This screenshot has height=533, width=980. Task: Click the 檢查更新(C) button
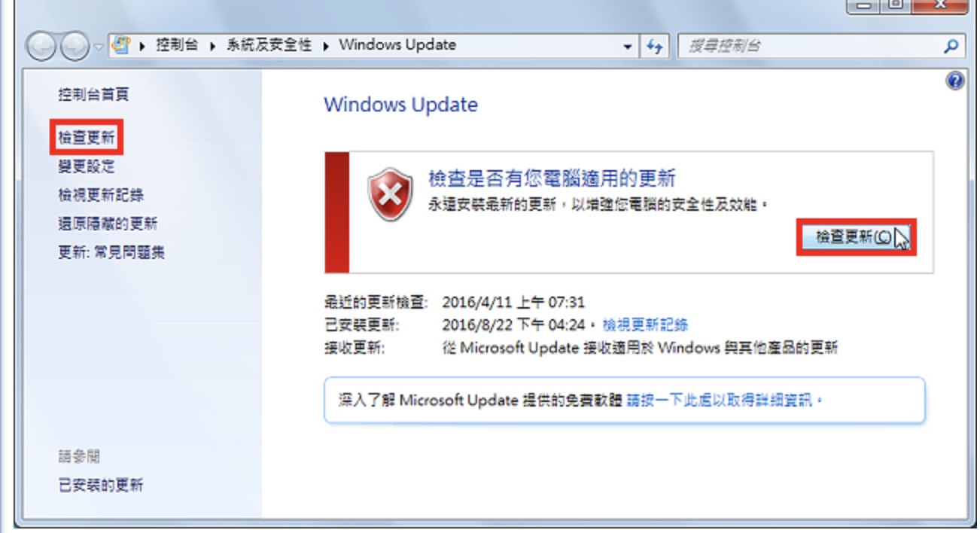pos(856,237)
